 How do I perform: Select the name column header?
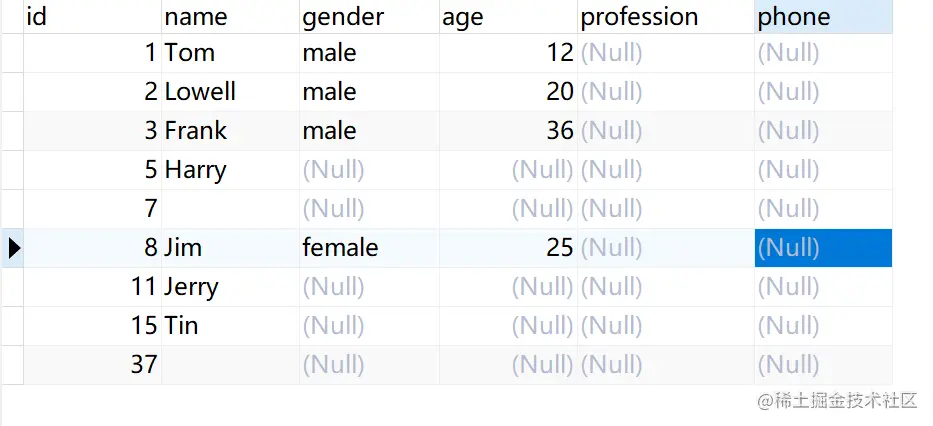tap(229, 17)
